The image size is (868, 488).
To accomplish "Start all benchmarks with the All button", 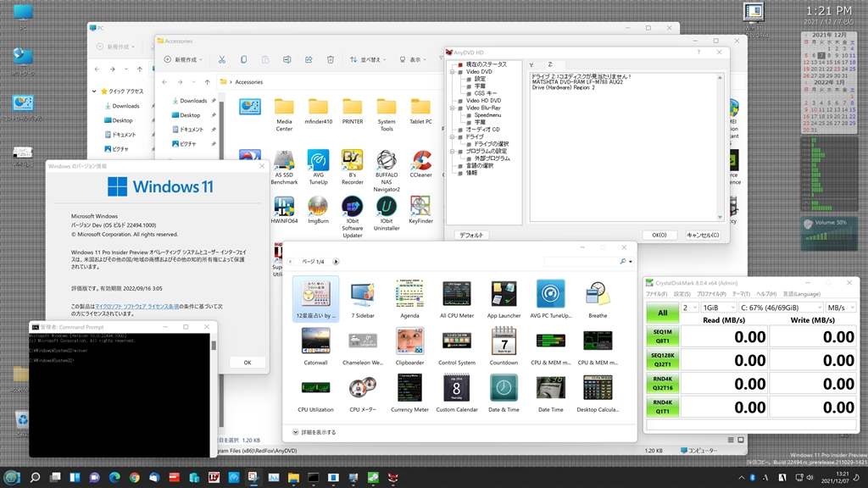I will [661, 313].
